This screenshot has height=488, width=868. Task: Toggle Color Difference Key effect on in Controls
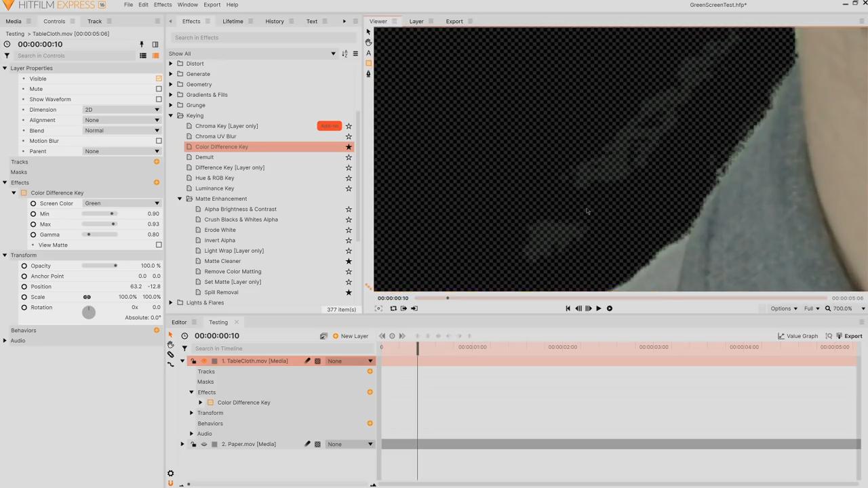tap(24, 193)
